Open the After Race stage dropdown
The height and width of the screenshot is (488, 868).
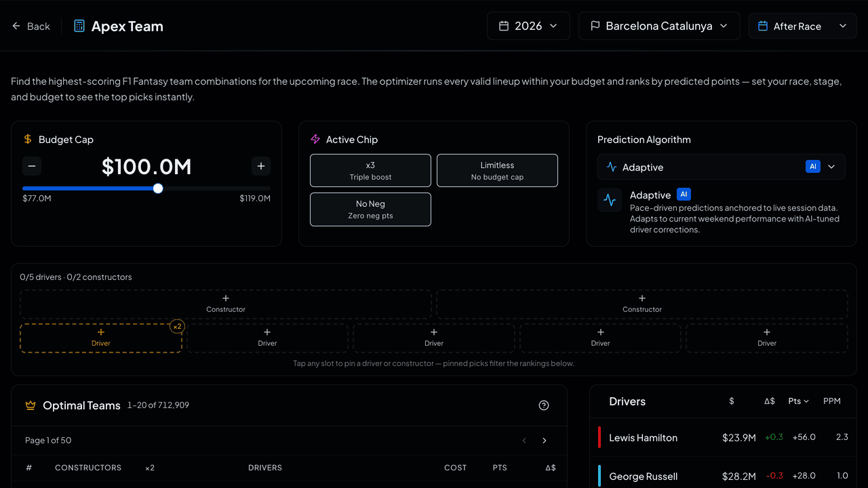click(x=803, y=26)
